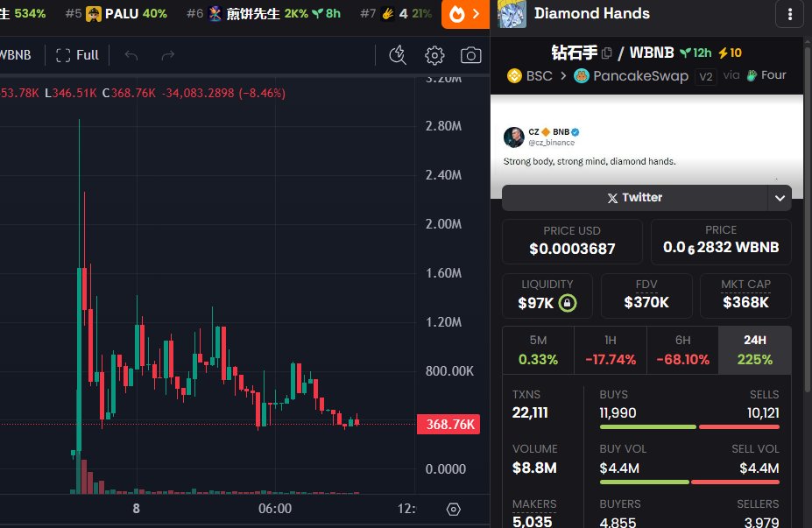Open the Twitter link button
812x528 pixels.
click(x=635, y=198)
